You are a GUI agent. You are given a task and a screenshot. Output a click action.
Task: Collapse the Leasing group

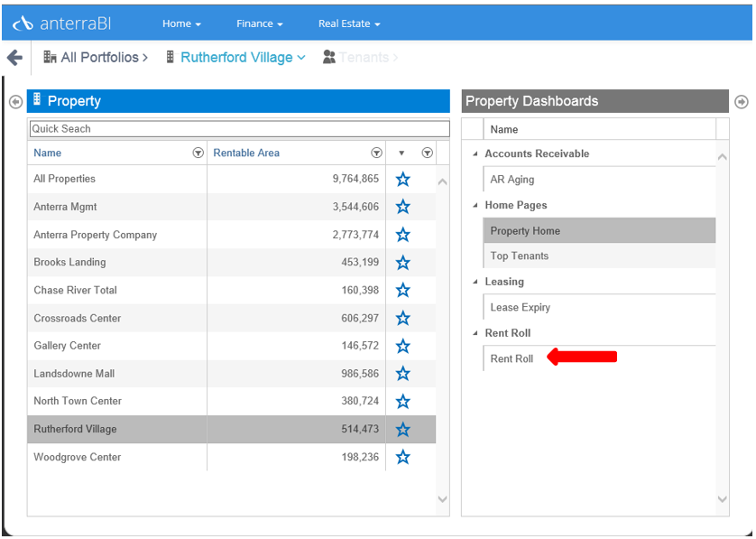coord(475,282)
